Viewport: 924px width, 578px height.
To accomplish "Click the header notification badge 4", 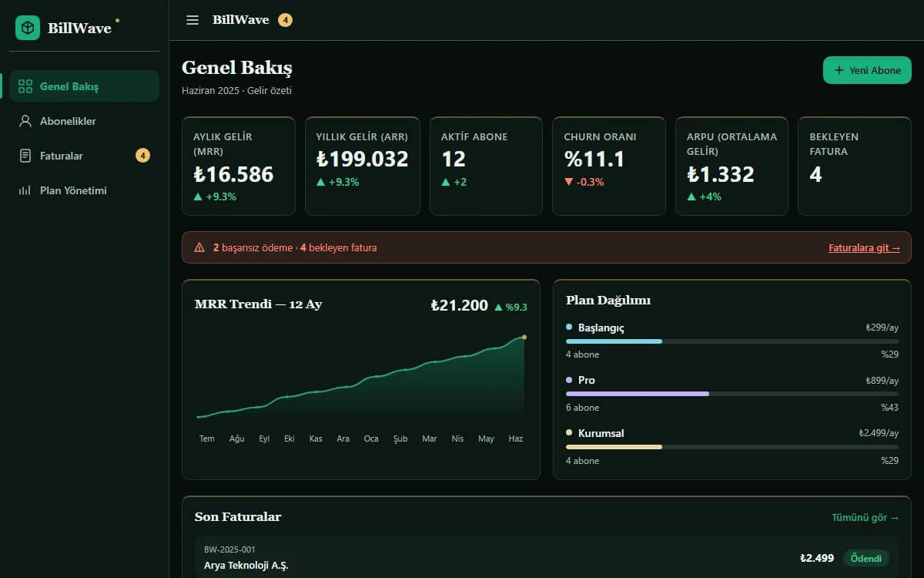I will [x=285, y=20].
